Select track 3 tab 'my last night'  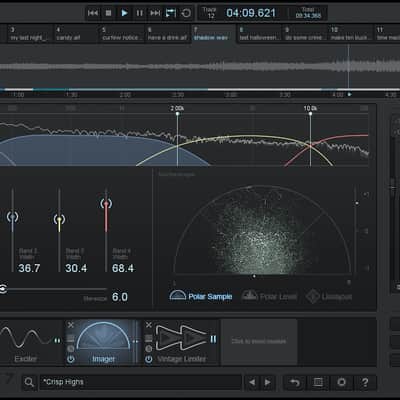[30, 34]
